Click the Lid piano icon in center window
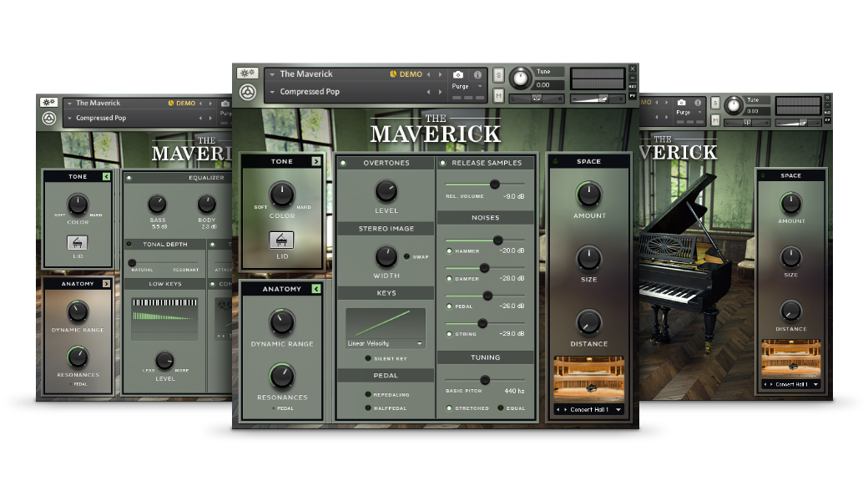The height and width of the screenshot is (501, 868). [x=282, y=240]
